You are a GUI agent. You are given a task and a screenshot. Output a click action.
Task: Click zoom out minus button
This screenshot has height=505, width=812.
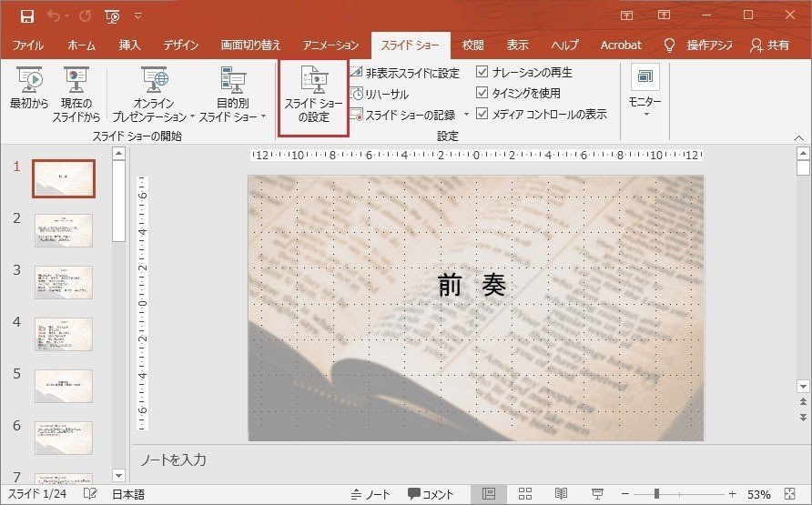tap(625, 494)
